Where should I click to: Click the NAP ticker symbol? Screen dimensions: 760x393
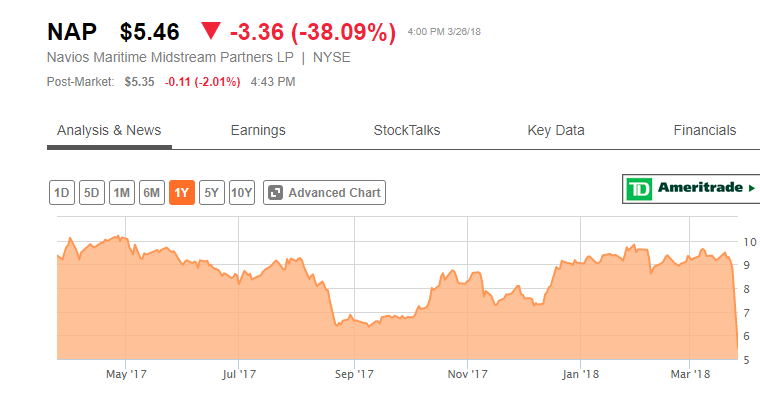pos(72,32)
